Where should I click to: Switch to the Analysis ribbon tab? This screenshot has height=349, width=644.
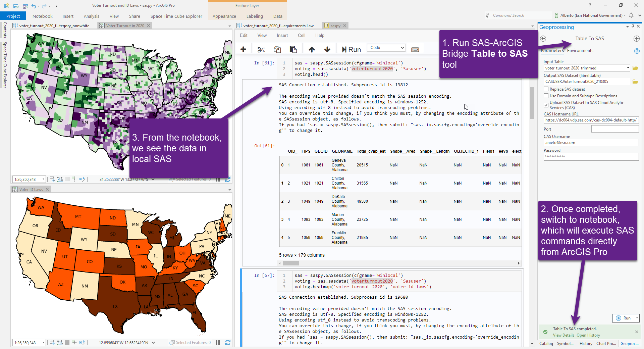pos(92,16)
